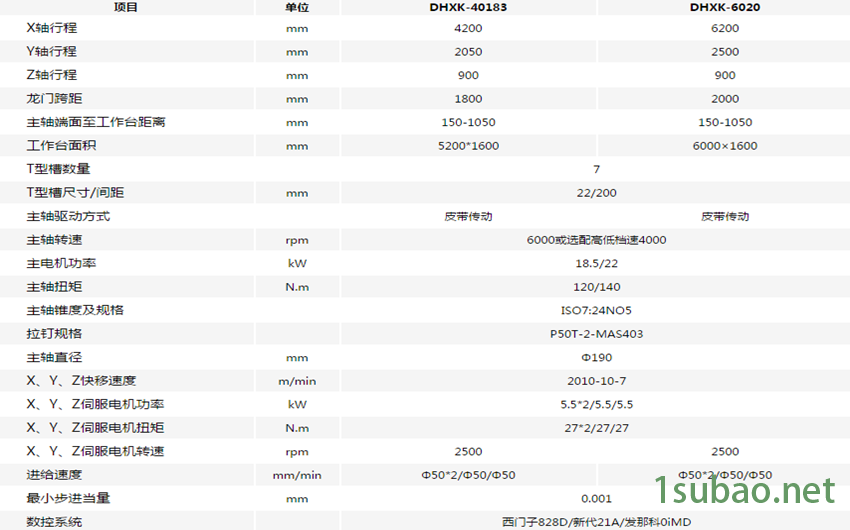Select the 西门子828D CNC system cell
850x530 pixels.
click(x=596, y=522)
